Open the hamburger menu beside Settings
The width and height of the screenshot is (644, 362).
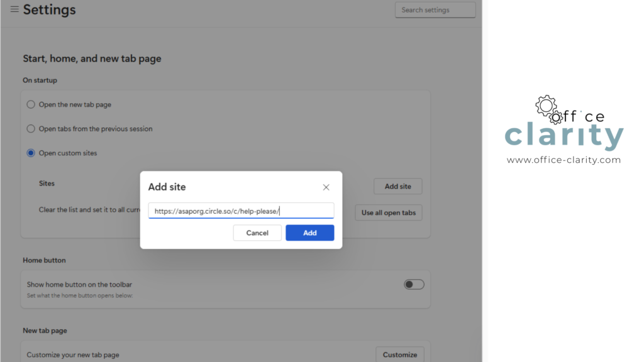[x=14, y=9]
